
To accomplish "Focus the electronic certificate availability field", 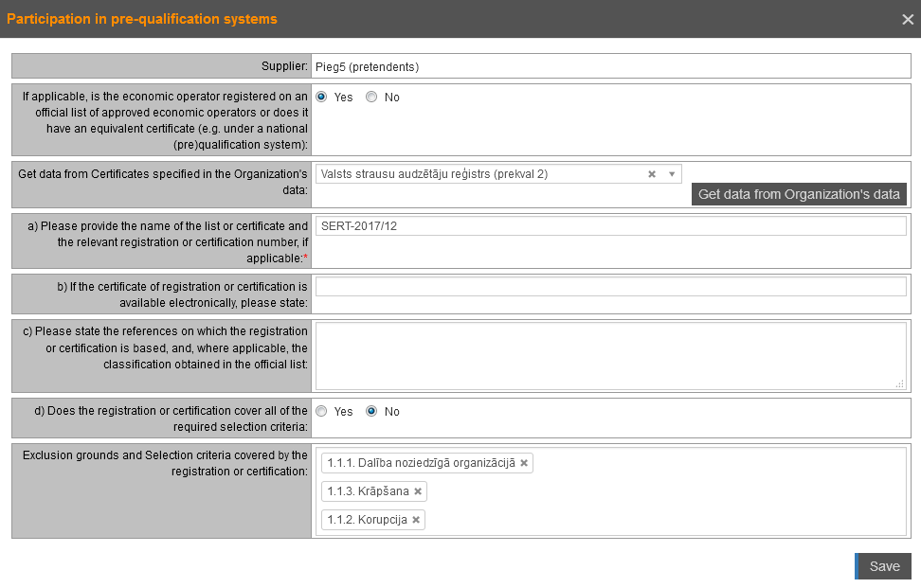I will pyautogui.click(x=610, y=287).
